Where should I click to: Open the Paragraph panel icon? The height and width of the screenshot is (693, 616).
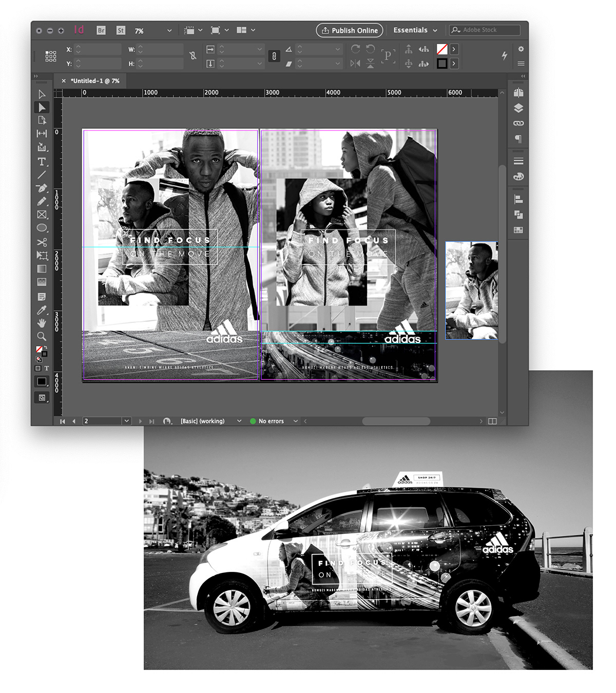tap(518, 139)
